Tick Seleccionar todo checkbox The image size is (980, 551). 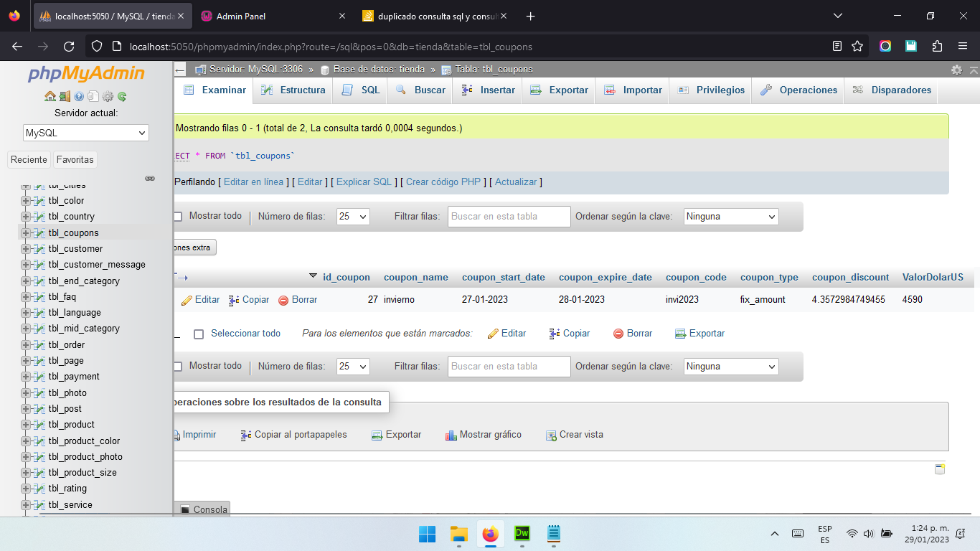click(x=199, y=334)
